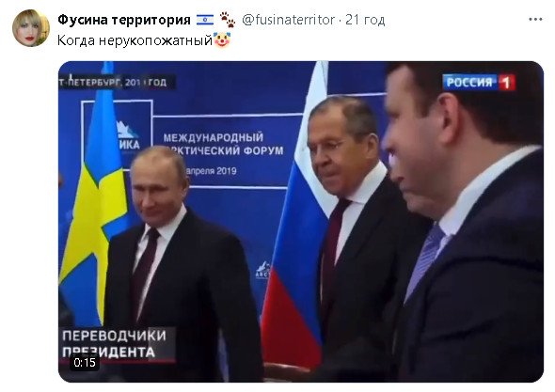The height and width of the screenshot is (392, 555).
Task: Click the yellow-blue Swedish flag in the video
Action: [x=94, y=198]
